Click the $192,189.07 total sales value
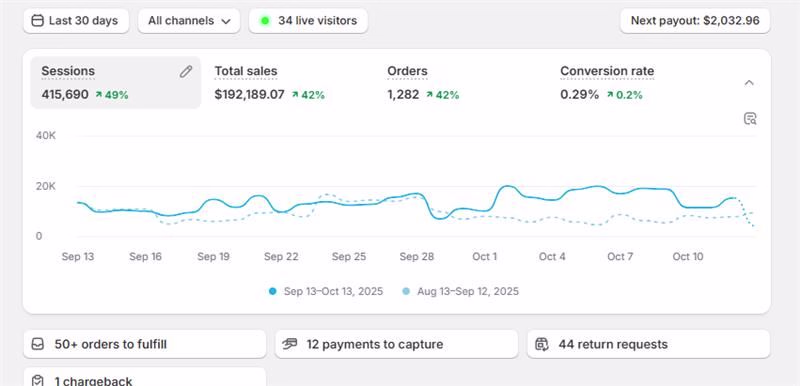800x386 pixels. [249, 95]
